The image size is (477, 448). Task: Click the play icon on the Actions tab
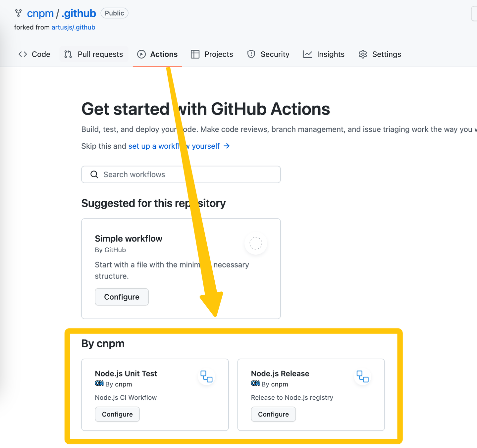click(x=141, y=54)
